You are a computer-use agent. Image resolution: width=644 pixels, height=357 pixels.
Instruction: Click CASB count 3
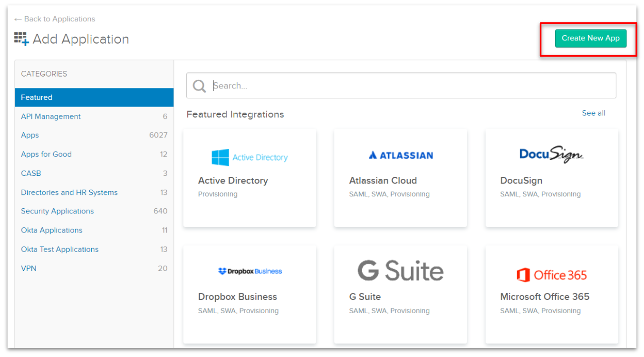tap(165, 174)
